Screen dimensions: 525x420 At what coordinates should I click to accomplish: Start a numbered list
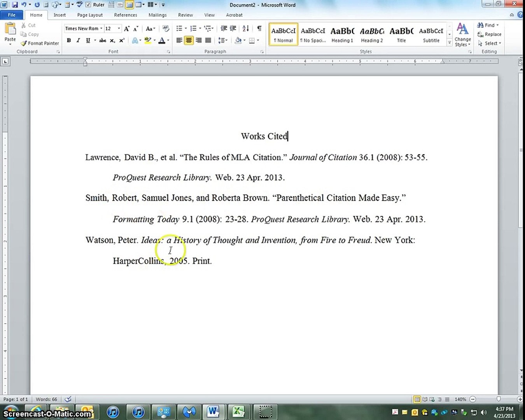tap(193, 28)
